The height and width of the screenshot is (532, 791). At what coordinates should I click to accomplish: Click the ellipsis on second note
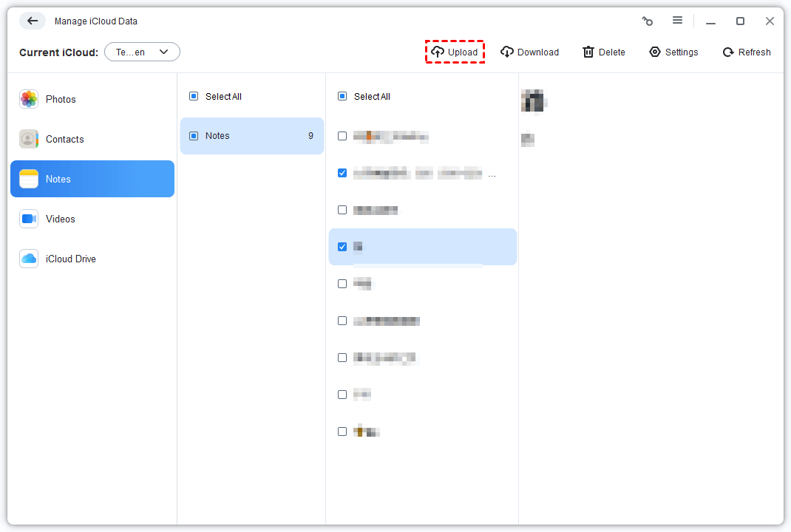[x=493, y=175]
